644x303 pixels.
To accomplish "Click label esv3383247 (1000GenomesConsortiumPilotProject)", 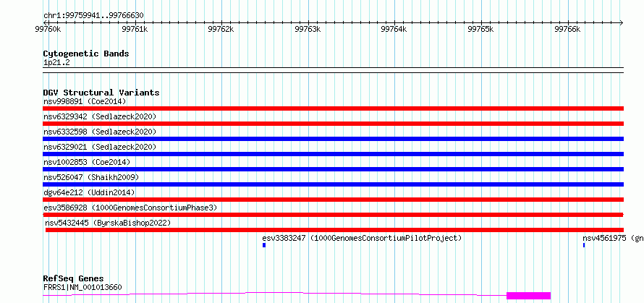I will pos(362,238).
